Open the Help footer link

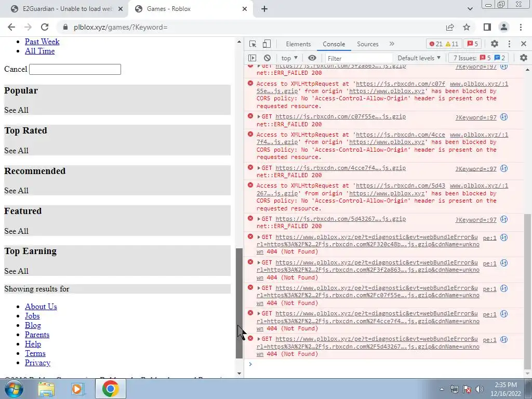(33, 344)
